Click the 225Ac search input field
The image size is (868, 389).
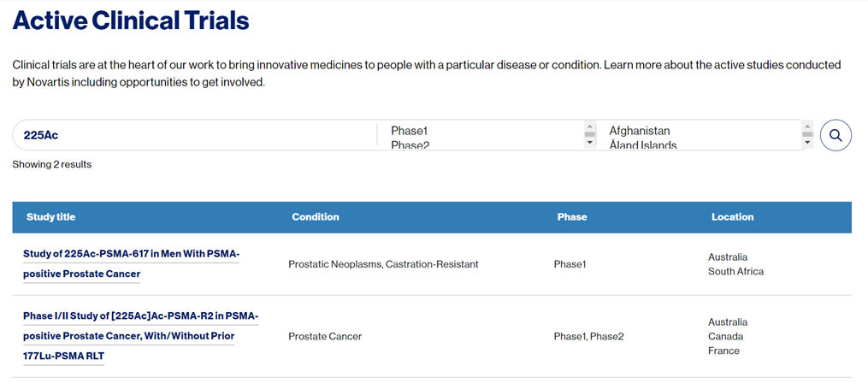coord(194,135)
